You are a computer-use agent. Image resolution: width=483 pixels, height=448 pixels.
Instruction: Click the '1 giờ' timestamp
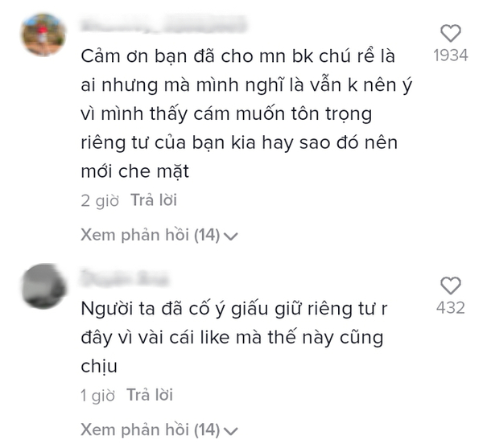(x=97, y=396)
